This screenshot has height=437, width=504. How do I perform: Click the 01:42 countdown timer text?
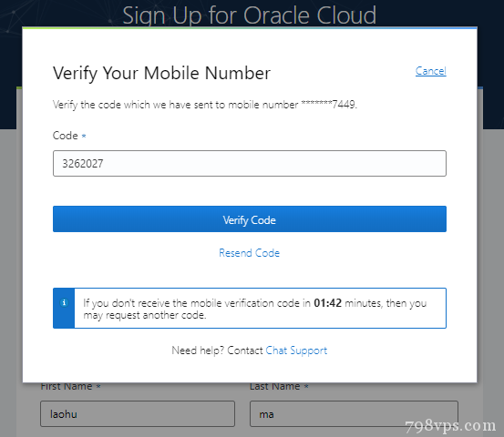pyautogui.click(x=327, y=303)
